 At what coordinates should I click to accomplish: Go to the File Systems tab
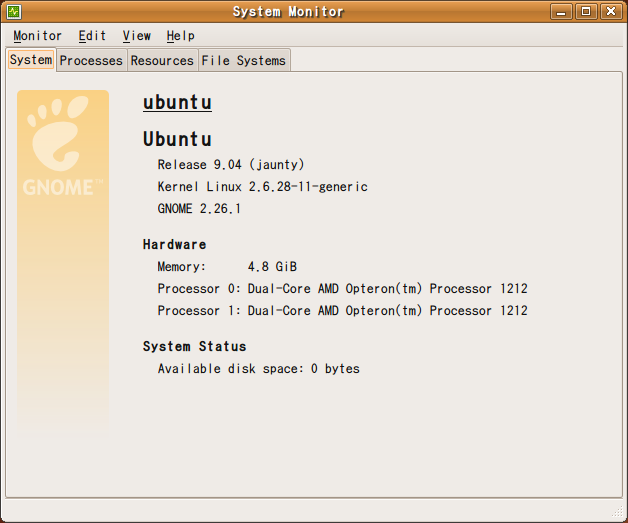[x=244, y=61]
